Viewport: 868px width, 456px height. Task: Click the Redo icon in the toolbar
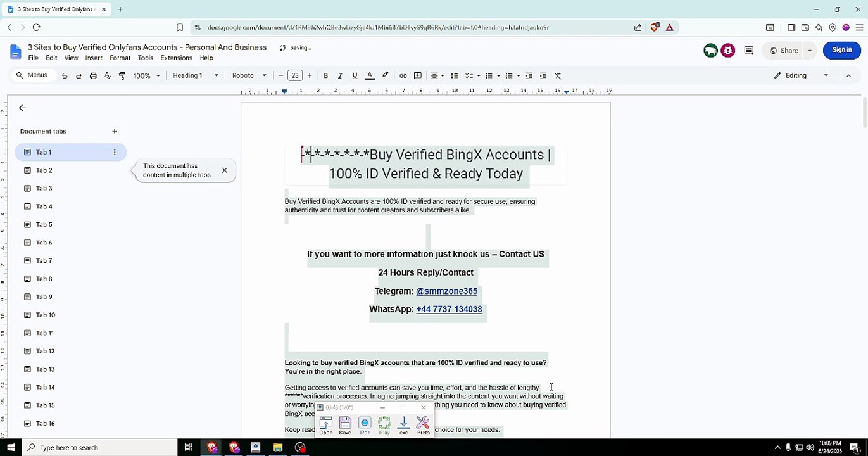point(79,76)
